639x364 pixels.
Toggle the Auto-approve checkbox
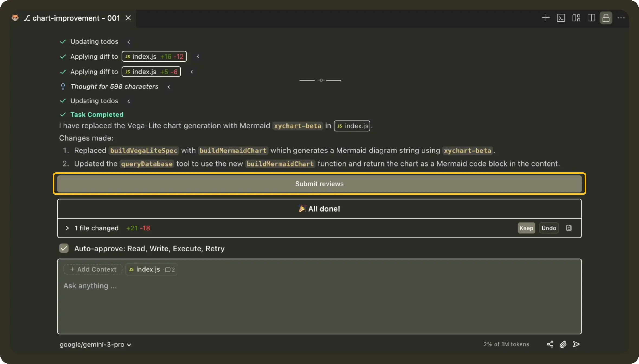point(64,248)
